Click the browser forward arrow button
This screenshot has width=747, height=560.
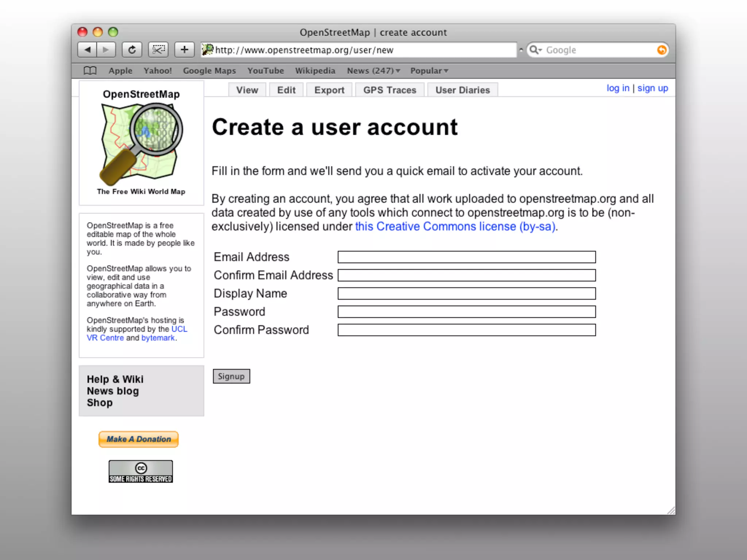point(106,50)
